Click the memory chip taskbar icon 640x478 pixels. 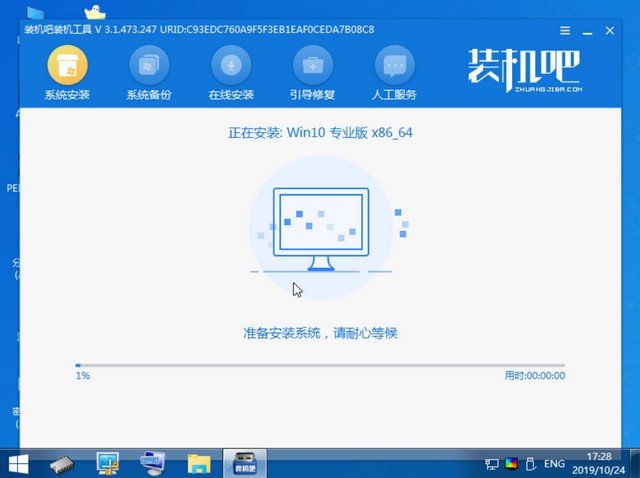coord(62,463)
